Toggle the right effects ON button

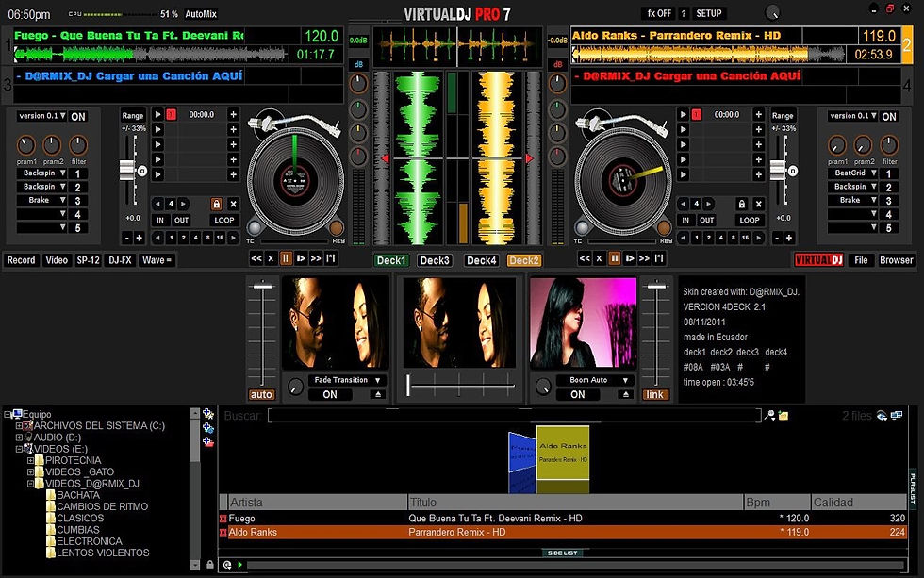coord(889,117)
